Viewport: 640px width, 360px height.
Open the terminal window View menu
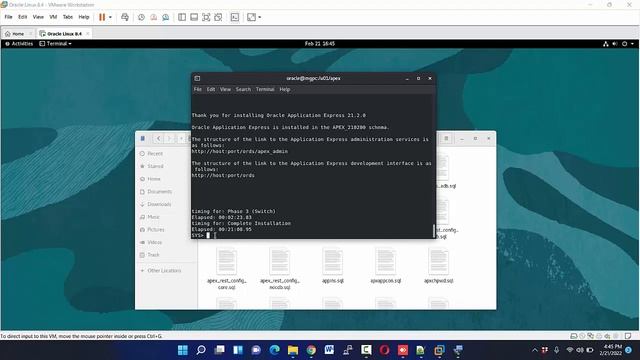pos(225,89)
